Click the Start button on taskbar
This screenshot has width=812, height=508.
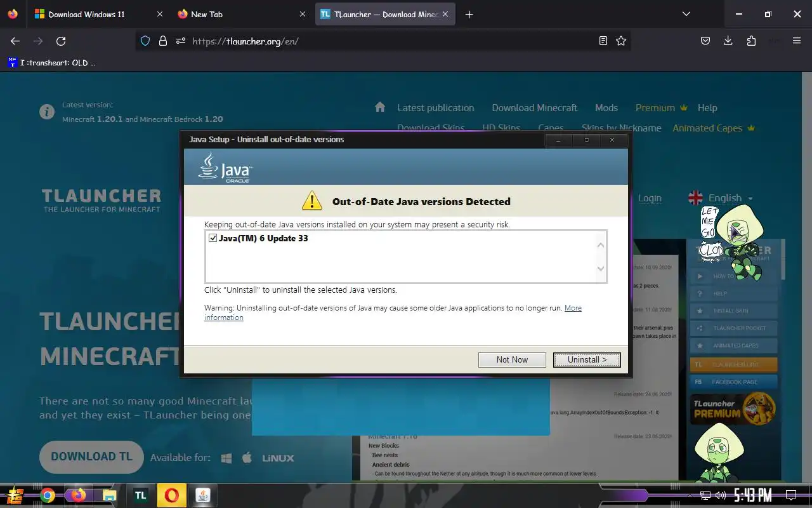[15, 495]
